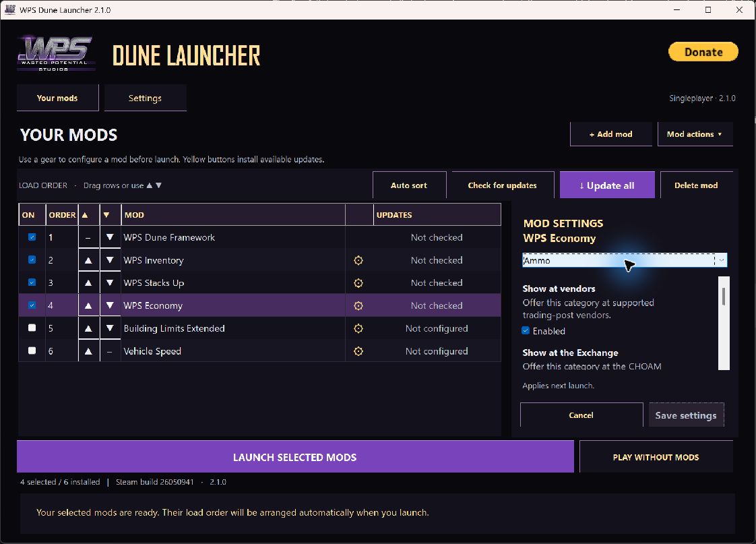This screenshot has width=756, height=544.
Task: Click the Delete mod button
Action: coord(696,185)
